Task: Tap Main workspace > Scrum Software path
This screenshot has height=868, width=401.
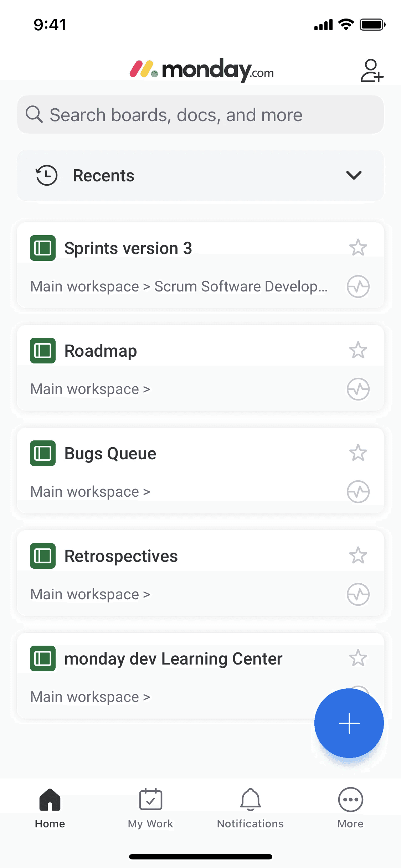Action: pyautogui.click(x=179, y=286)
